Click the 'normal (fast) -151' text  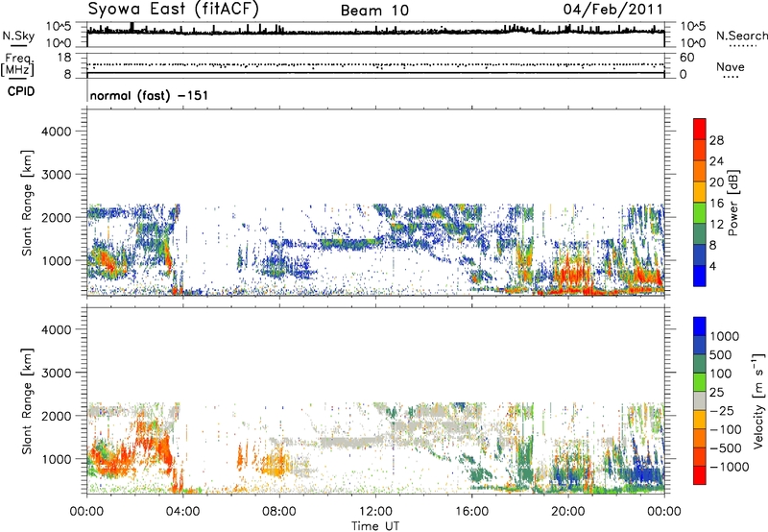[149, 95]
